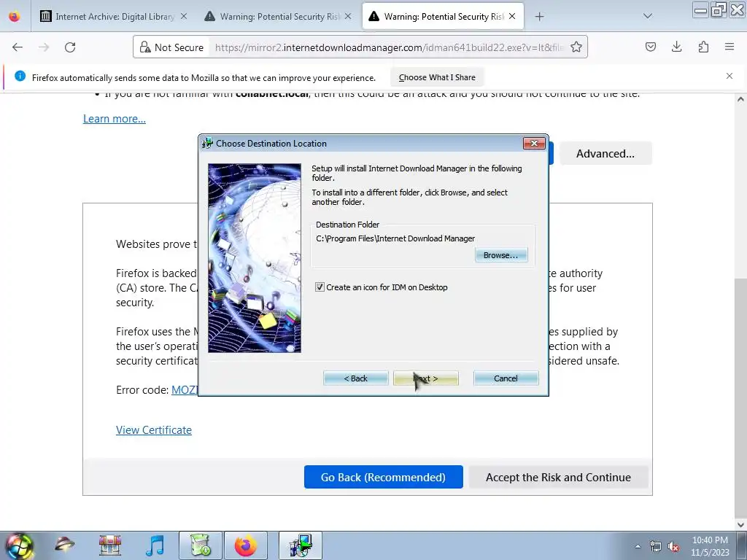This screenshot has width=747, height=560.
Task: Click the scrollbar down arrow
Action: (x=740, y=525)
